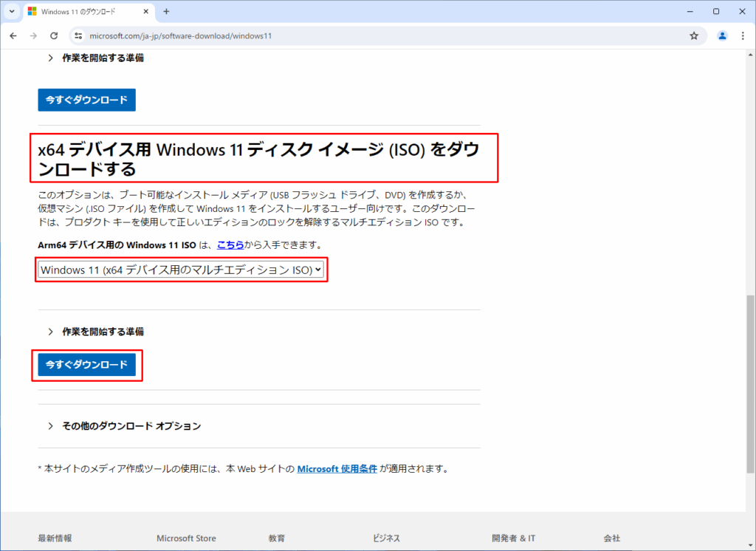Follow the こちら link for Arm64 ISO
756x551 pixels.
click(230, 245)
